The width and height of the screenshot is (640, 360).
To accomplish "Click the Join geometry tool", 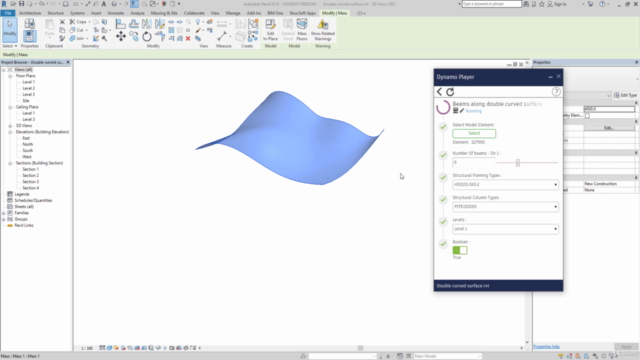I will point(77,38).
